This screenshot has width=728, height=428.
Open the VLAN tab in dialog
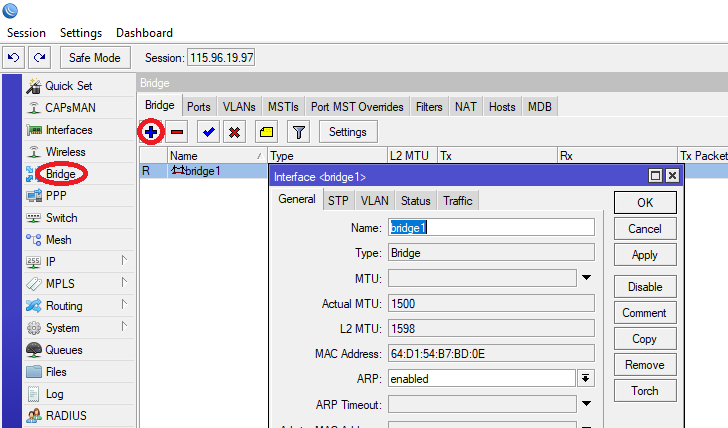pos(375,201)
